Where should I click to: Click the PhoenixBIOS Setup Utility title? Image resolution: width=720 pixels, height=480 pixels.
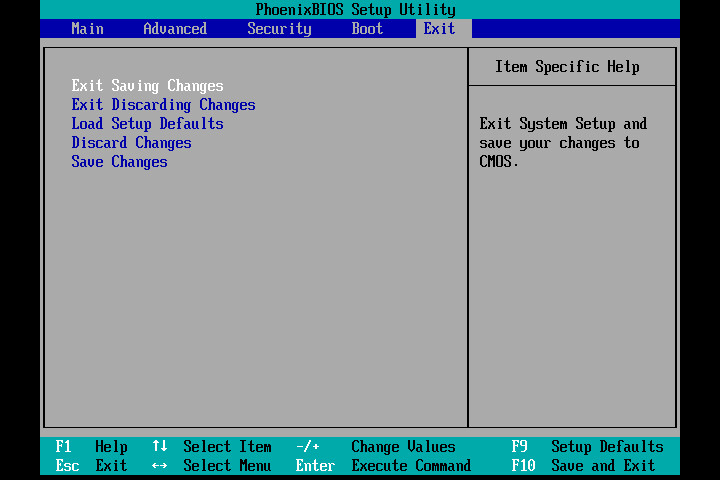pos(356,9)
